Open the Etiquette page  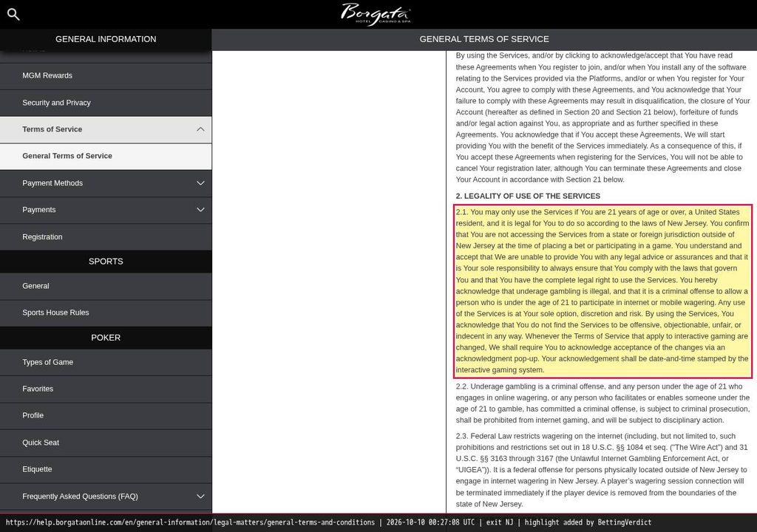(x=106, y=469)
